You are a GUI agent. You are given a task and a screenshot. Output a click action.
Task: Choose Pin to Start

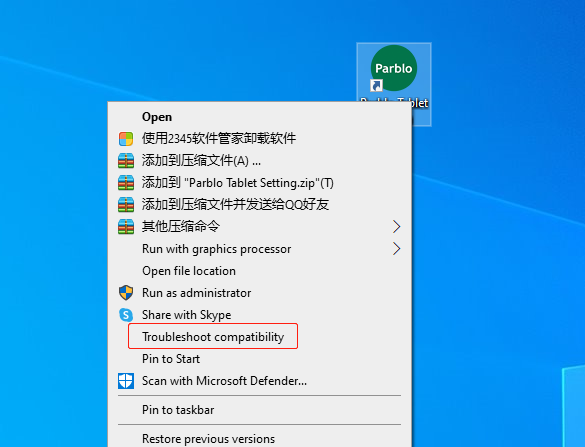[x=171, y=359]
